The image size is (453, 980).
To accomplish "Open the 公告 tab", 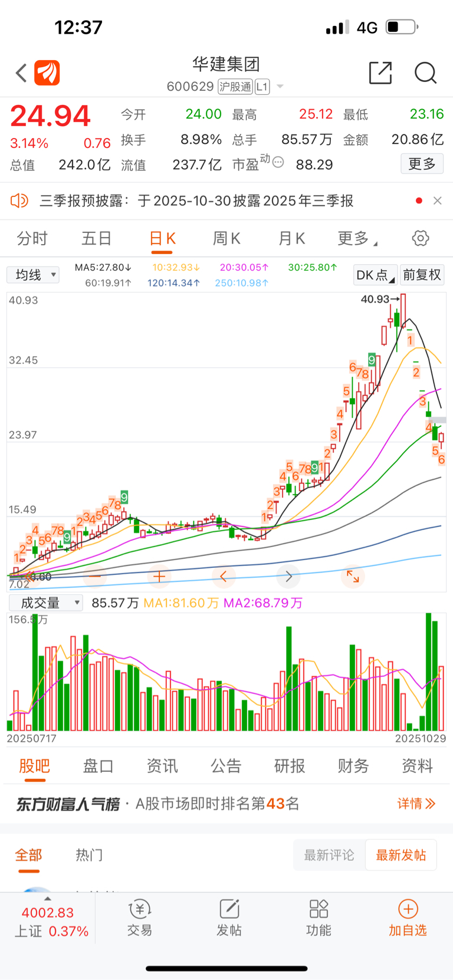I will [226, 766].
